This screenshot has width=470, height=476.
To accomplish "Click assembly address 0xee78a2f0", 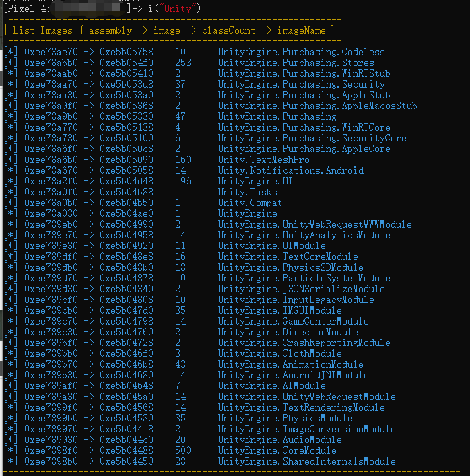I will point(51,181).
